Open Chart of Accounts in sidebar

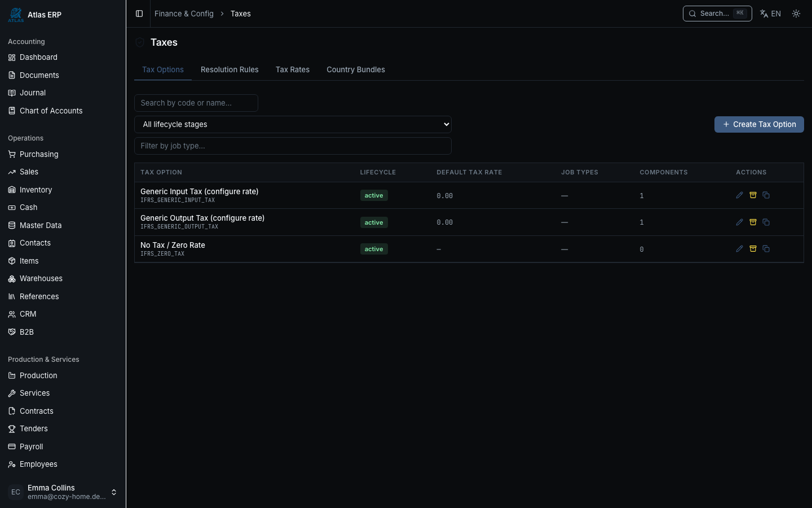tap(63, 111)
